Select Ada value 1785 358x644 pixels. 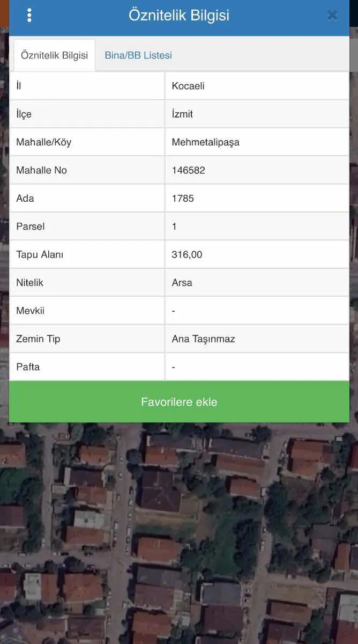click(183, 198)
